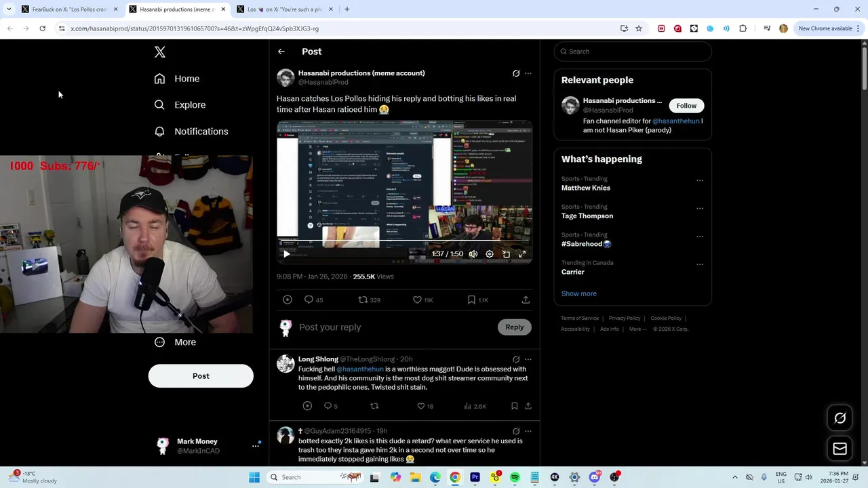
Task: Bookmark the post with 1.1K bookmarks
Action: pyautogui.click(x=477, y=300)
